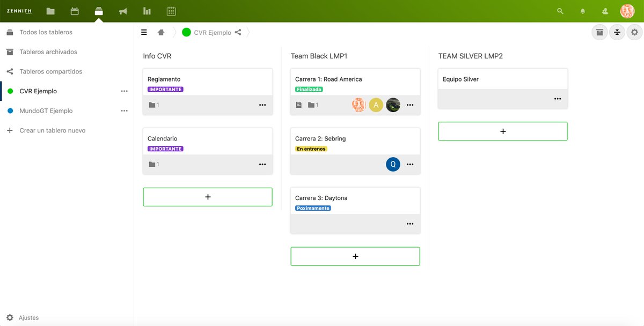Click the En entrenos label
Screen dimensions: 644x326
click(311, 149)
